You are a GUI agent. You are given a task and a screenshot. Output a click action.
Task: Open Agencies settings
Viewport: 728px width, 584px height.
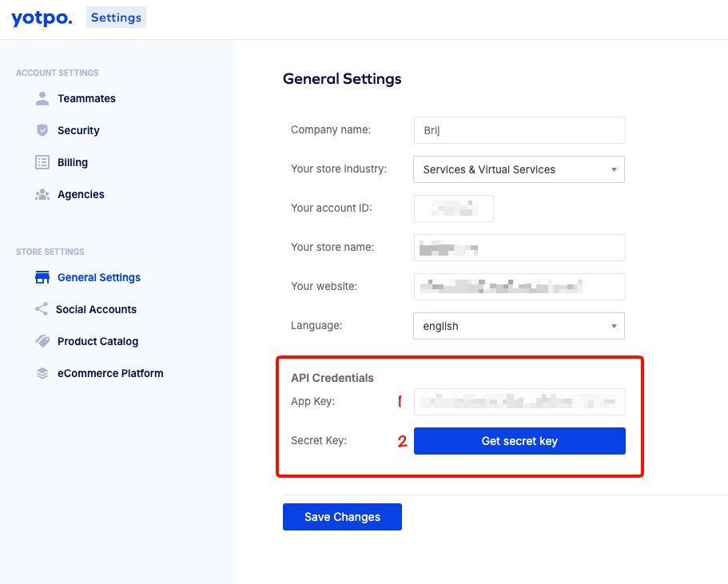point(81,194)
